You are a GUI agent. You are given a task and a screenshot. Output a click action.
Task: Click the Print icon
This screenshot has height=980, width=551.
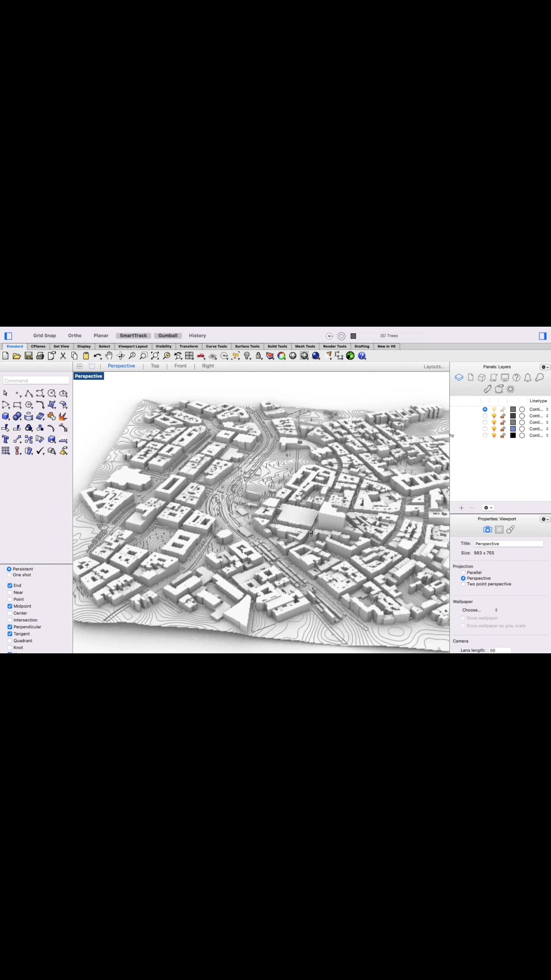40,356
